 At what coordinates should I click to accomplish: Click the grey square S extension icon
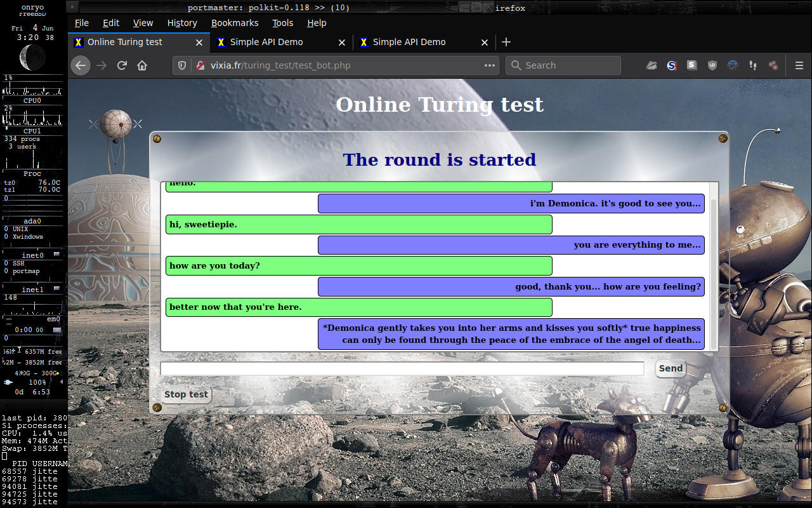coord(692,65)
